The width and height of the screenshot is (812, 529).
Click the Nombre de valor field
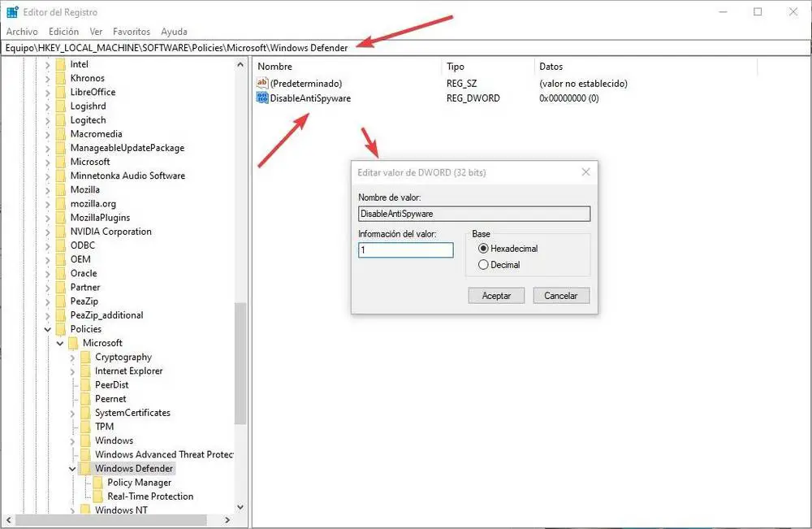click(474, 214)
